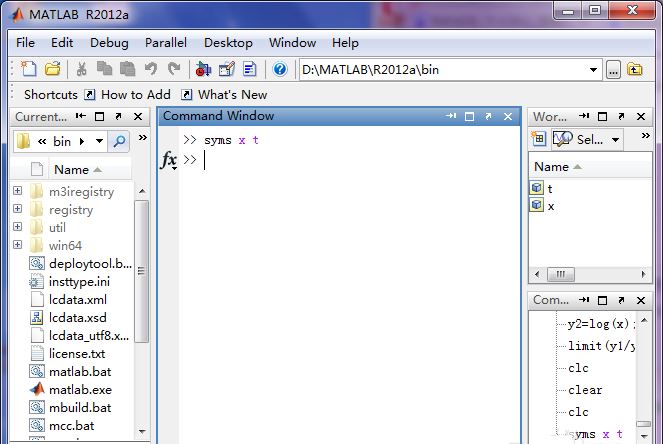Minimize the Current Folder panel
The height and width of the screenshot is (444, 663).
(x=81, y=116)
